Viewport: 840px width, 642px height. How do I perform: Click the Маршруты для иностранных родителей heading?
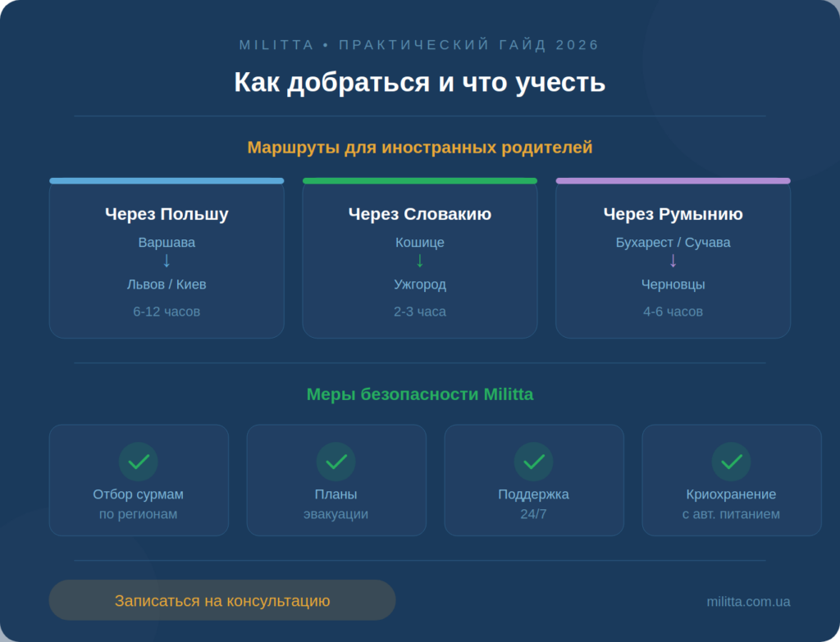(x=420, y=148)
